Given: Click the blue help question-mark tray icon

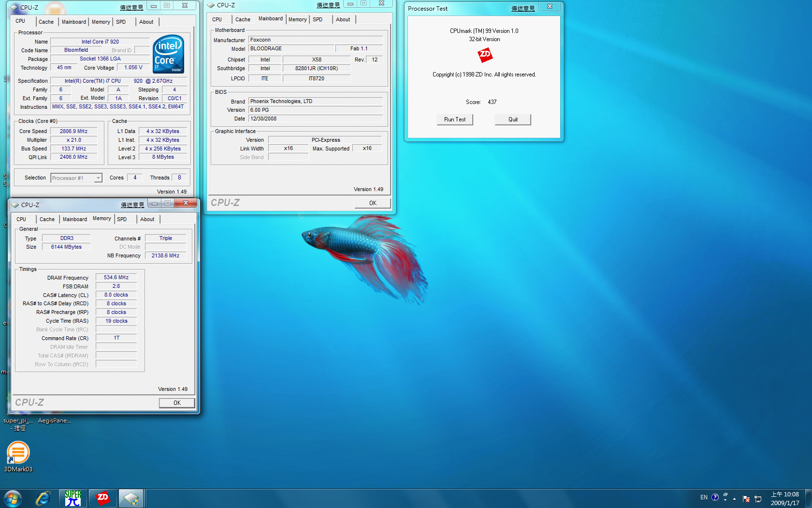Looking at the screenshot, I should [x=715, y=497].
